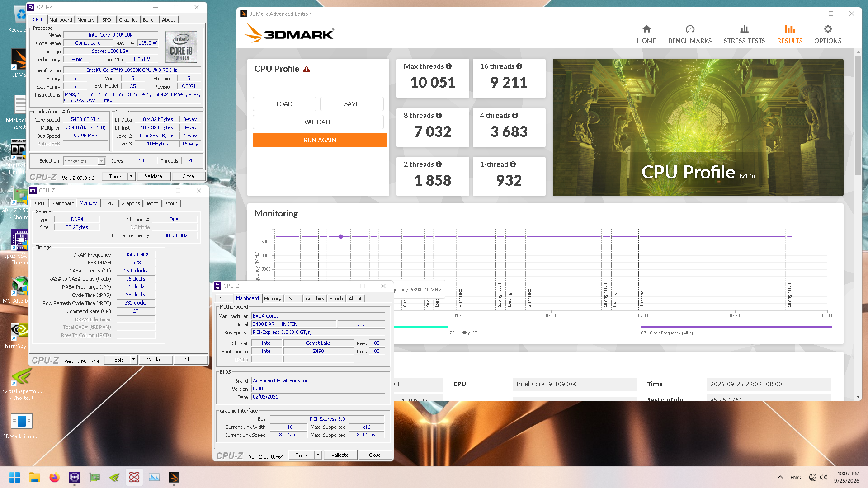Open the red atom-shaped taskbar app
Screen dimensions: 868x488
[x=134, y=477]
